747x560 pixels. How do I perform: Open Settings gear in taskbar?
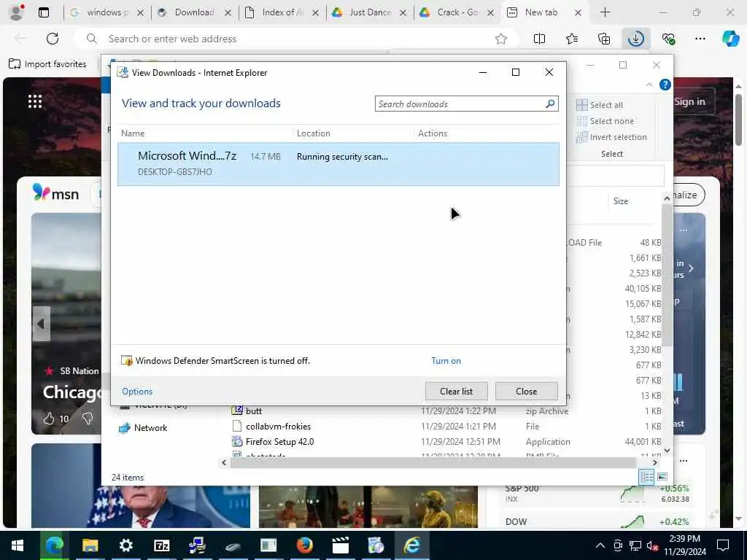(125, 545)
